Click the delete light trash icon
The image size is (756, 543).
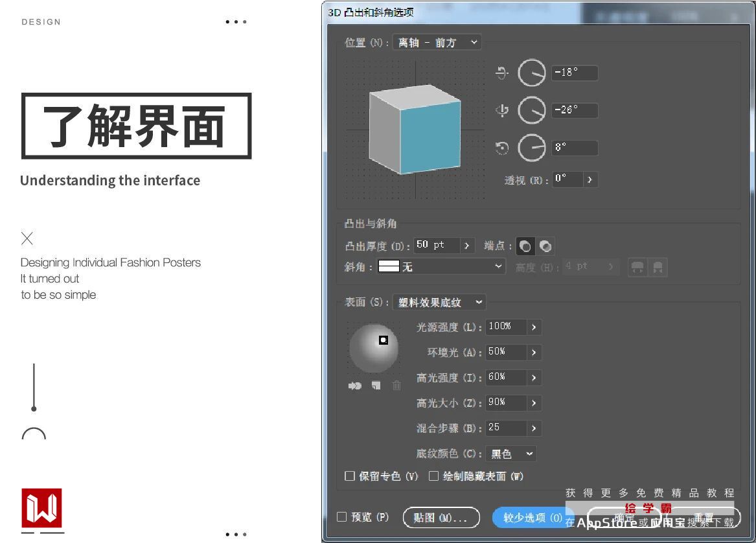tap(397, 386)
